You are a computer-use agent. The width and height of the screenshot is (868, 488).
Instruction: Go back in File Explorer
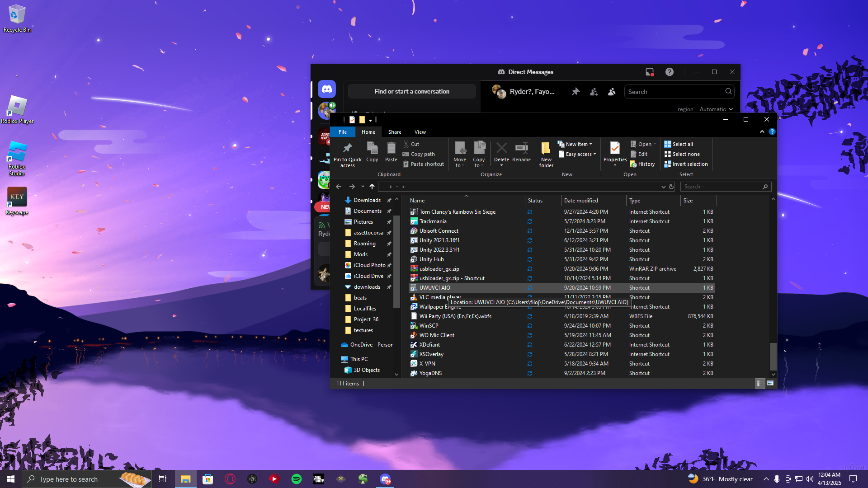[339, 187]
